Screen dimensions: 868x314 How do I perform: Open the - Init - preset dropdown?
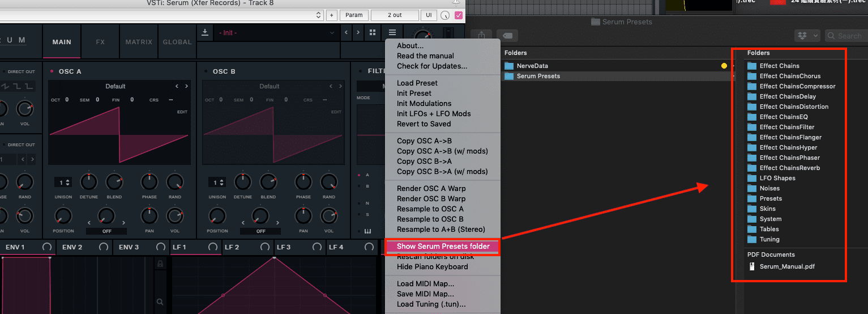277,33
